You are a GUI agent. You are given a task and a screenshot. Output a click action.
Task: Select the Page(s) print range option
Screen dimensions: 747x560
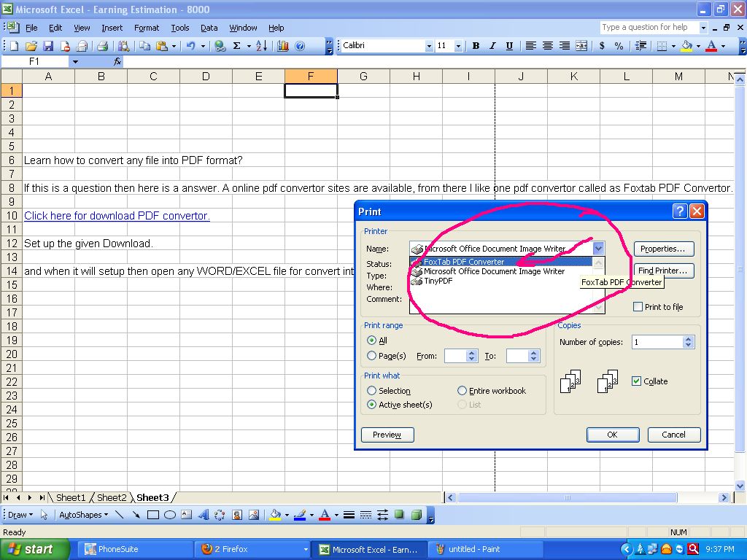[372, 356]
